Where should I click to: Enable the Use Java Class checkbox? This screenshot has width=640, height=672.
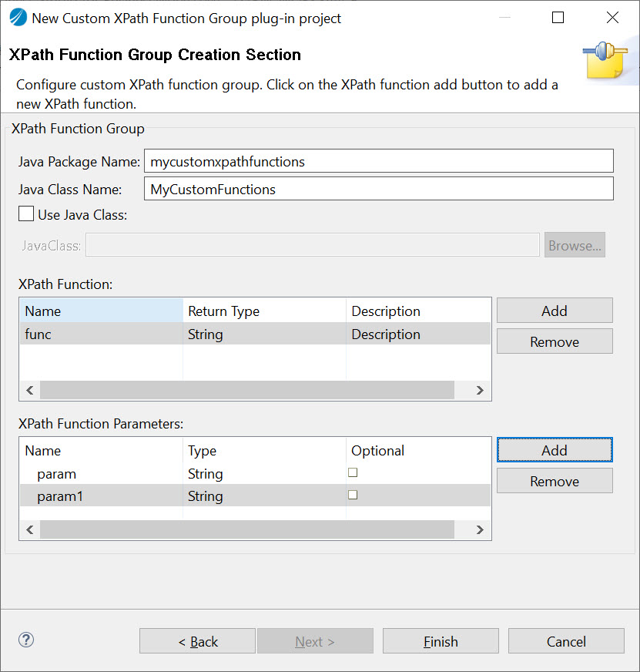[x=26, y=215]
